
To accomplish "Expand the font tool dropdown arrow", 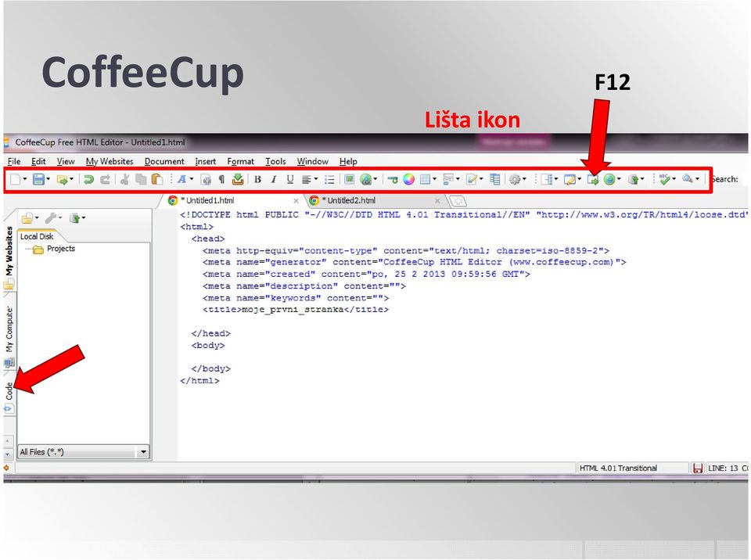I will [192, 180].
